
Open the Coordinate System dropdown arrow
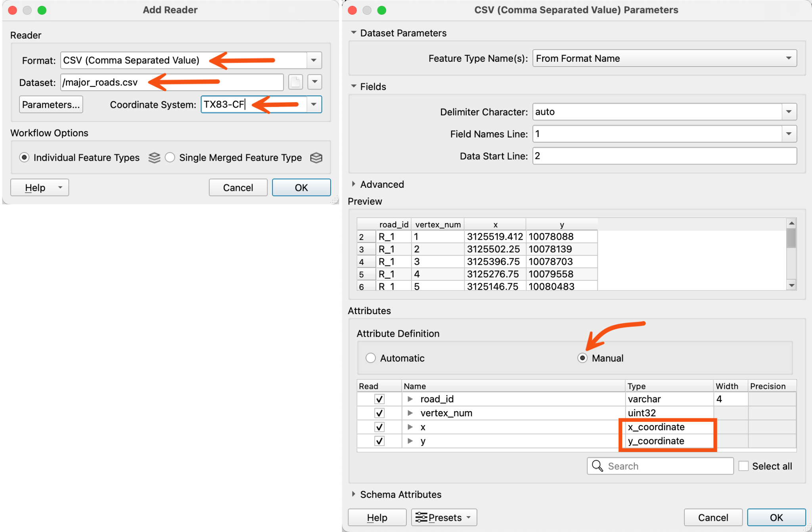[314, 104]
